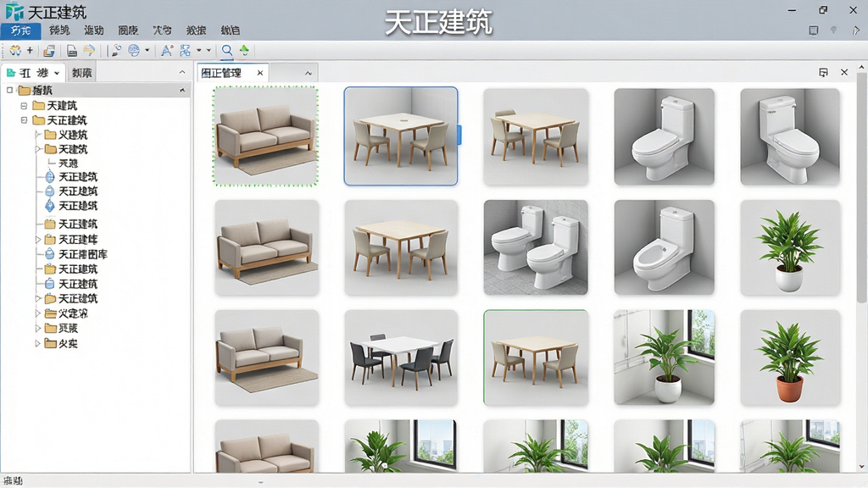
Task: Click the plus icon in the toolbar
Action: [x=30, y=50]
